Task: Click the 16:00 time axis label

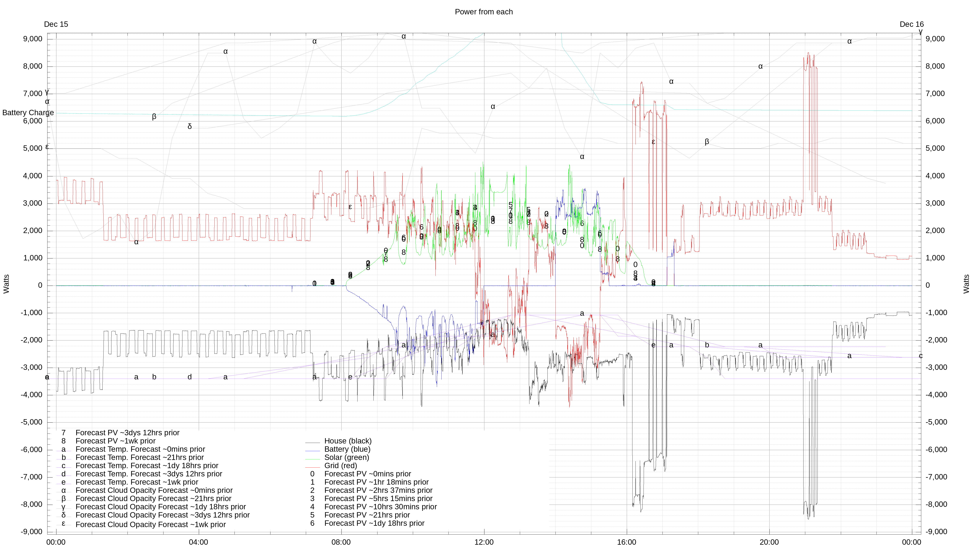Action: point(627,542)
